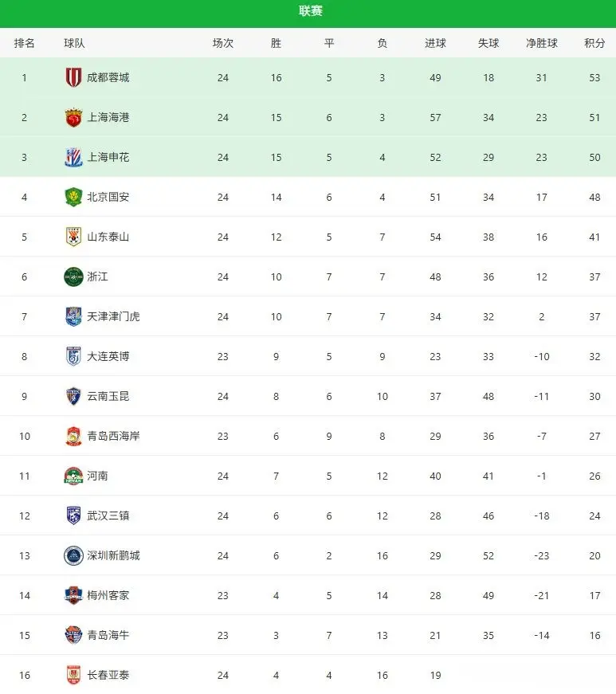616x694 pixels.
Task: Open the 武汉三镇 team name link
Action: 108,516
